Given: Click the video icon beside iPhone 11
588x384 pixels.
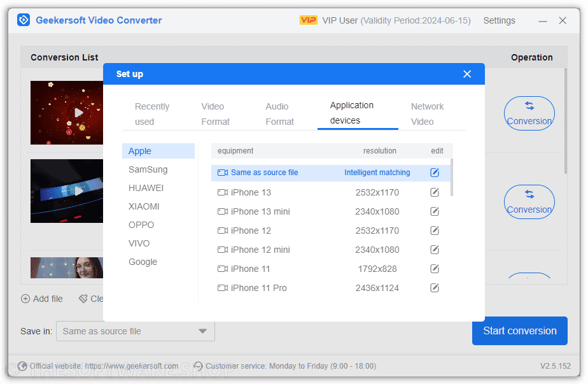Looking at the screenshot, I should (x=223, y=269).
